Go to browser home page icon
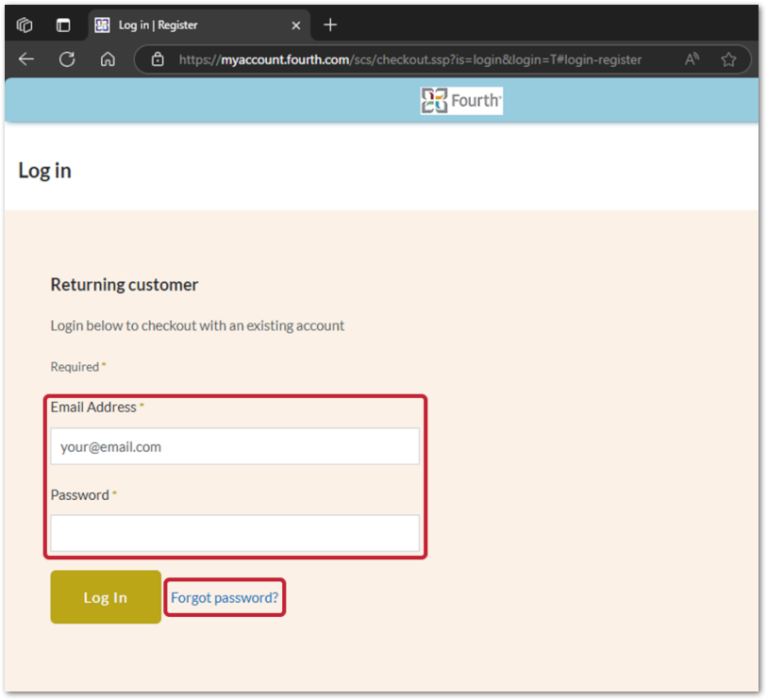This screenshot has width=767, height=700. pyautogui.click(x=108, y=58)
